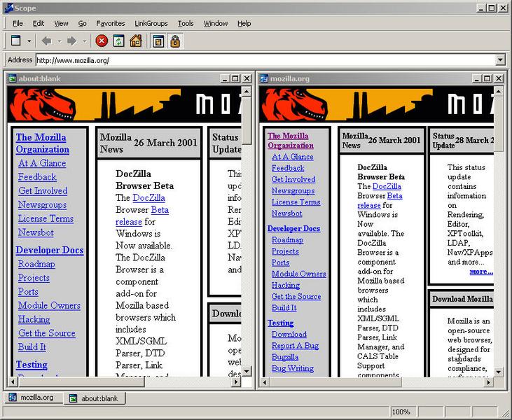Image resolution: width=512 pixels, height=420 pixels.
Task: Open the Help menu
Action: pos(244,24)
